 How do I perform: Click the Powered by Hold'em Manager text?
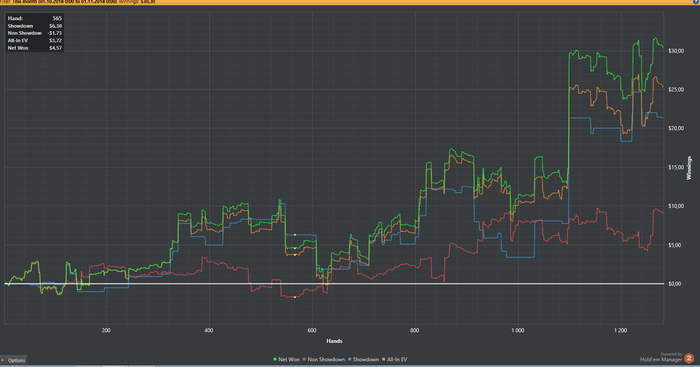point(661,357)
